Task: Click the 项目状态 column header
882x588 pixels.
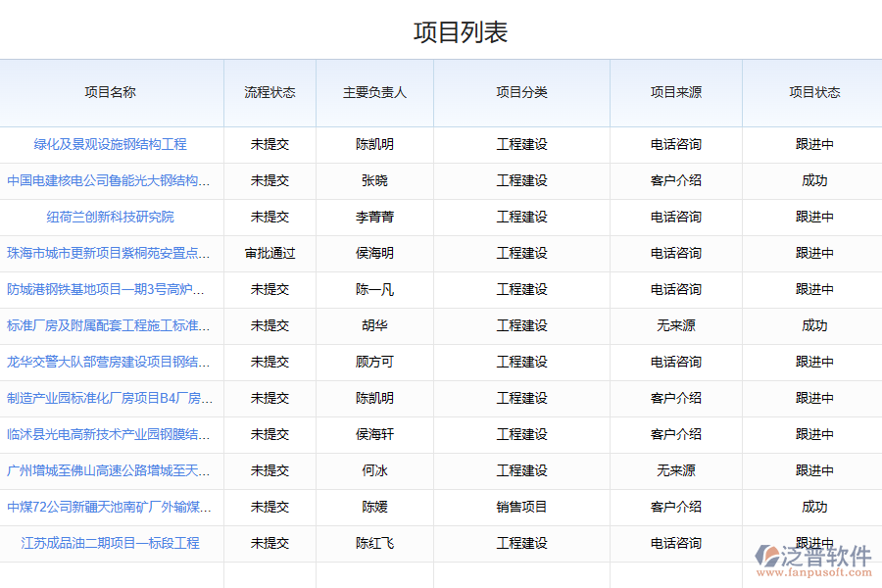Action: tap(814, 92)
